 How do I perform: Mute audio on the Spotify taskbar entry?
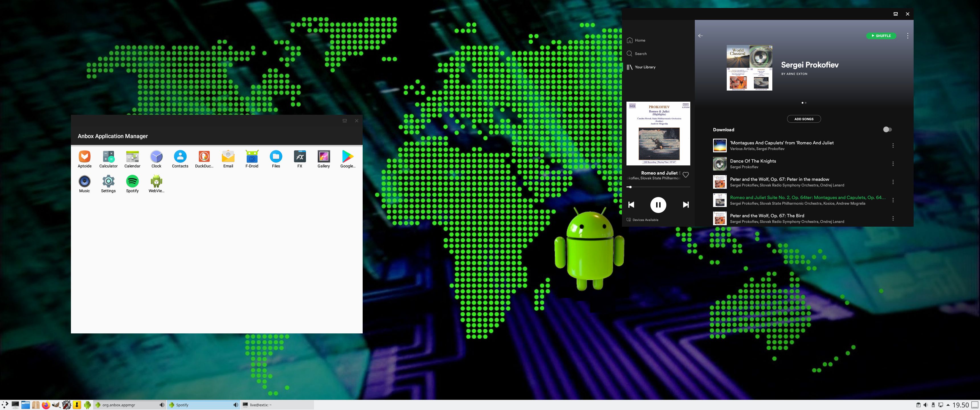tap(236, 405)
